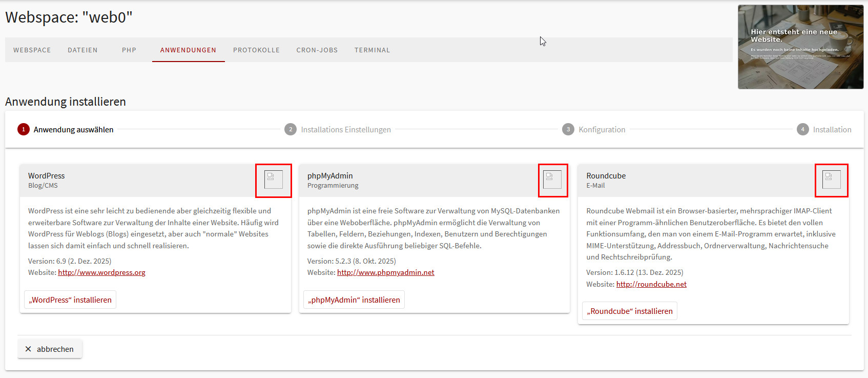The image size is (868, 378).
Task: Start the Roundcube installation
Action: 630,311
